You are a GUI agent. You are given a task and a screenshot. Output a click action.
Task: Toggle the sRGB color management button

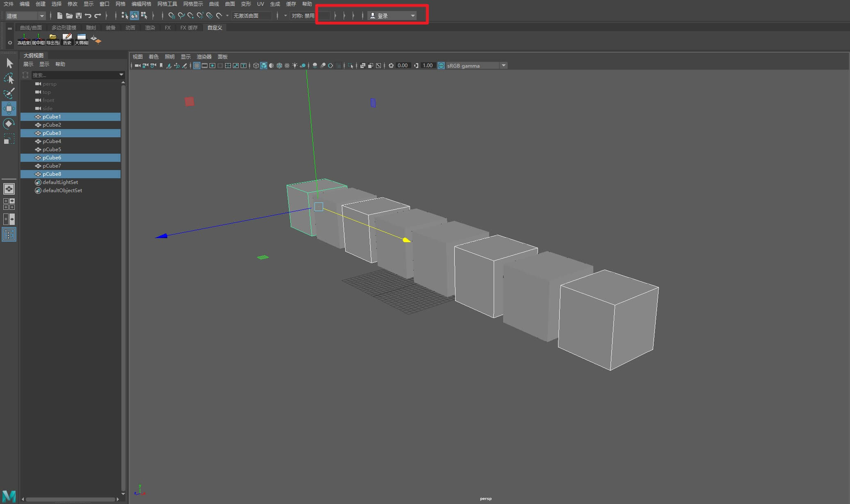pyautogui.click(x=441, y=66)
